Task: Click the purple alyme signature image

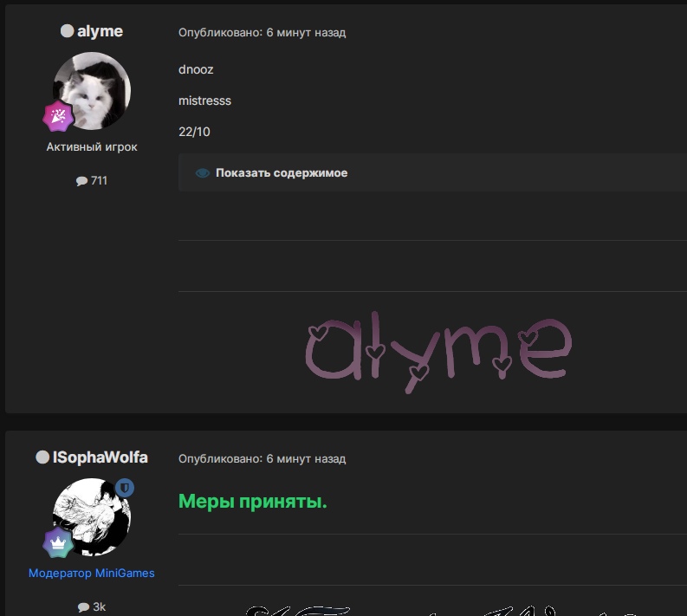Action: click(438, 352)
